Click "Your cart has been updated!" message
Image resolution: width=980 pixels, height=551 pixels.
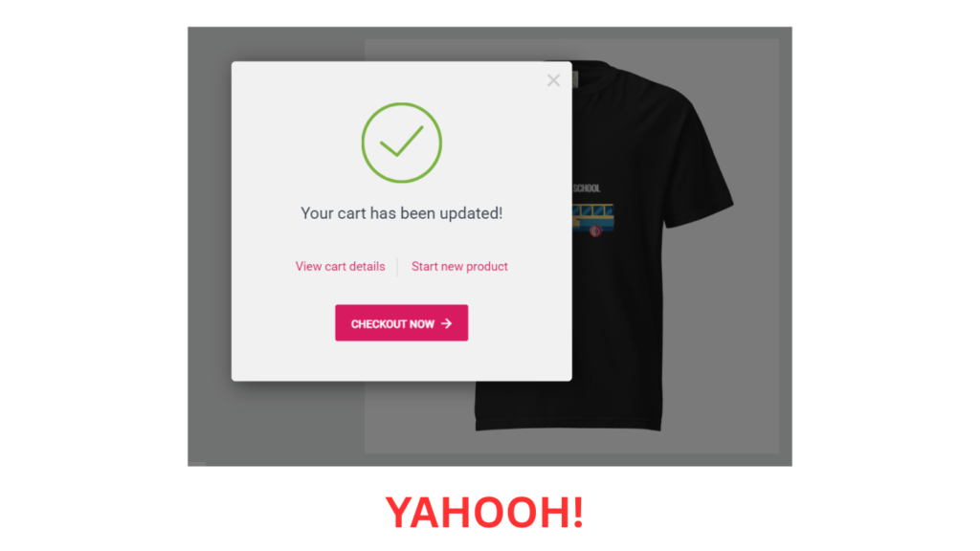point(401,213)
